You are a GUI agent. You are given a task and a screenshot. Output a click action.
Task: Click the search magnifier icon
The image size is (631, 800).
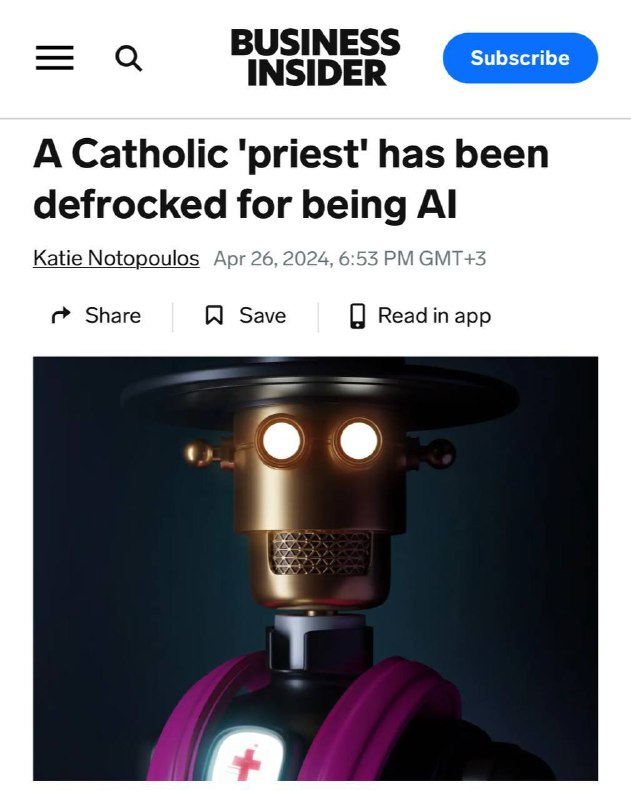pos(129,58)
